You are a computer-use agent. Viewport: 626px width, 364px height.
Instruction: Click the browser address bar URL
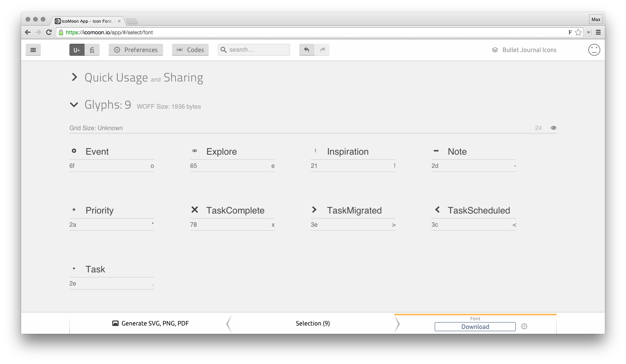[x=109, y=32]
